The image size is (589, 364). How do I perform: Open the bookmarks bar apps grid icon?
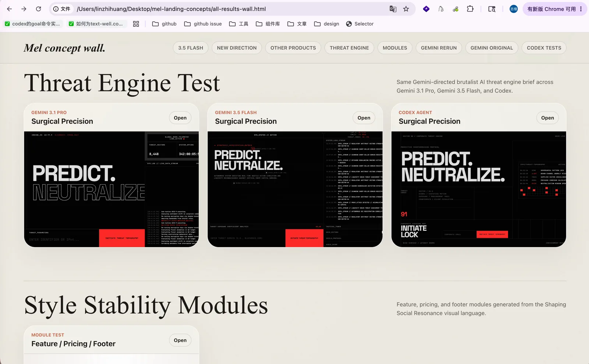[136, 24]
